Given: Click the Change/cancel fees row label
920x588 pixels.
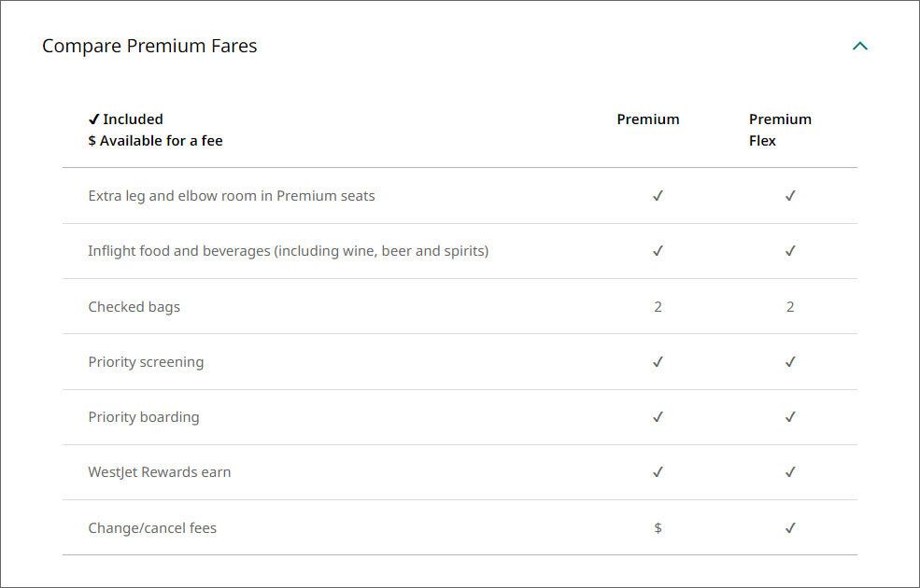Looking at the screenshot, I should point(152,527).
